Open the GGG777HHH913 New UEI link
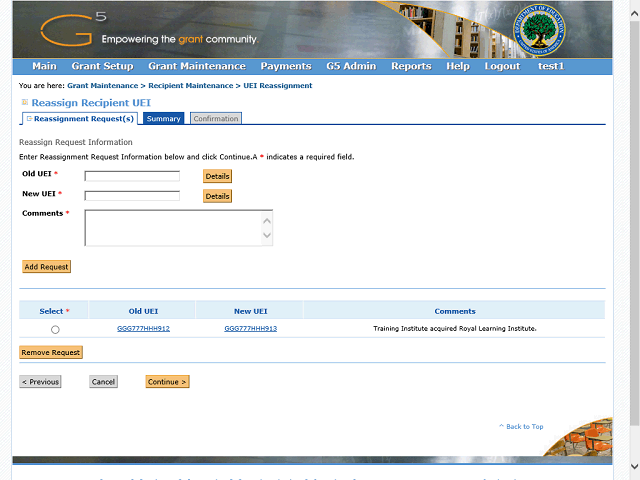The height and width of the screenshot is (480, 640). [251, 329]
